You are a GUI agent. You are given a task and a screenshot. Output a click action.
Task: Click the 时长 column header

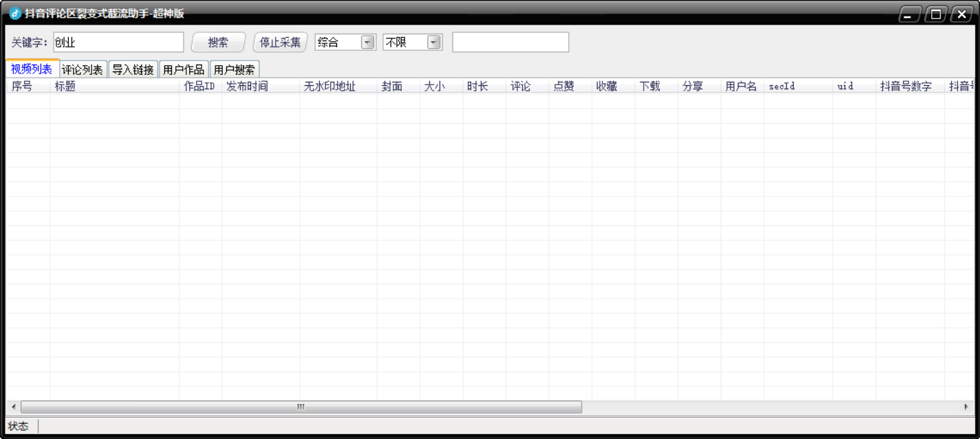click(x=485, y=86)
